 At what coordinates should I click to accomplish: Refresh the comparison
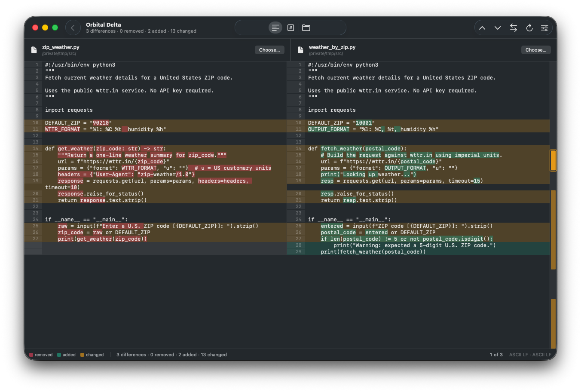point(529,28)
